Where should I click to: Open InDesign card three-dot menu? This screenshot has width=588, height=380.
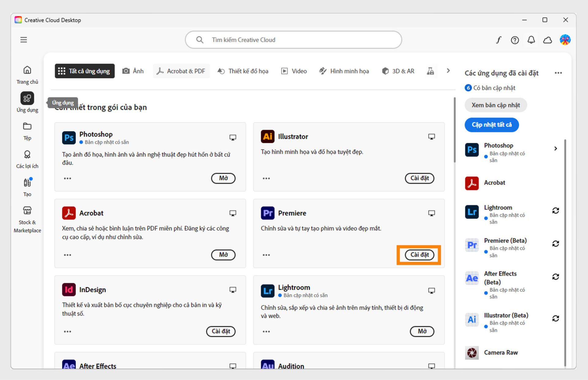click(67, 332)
